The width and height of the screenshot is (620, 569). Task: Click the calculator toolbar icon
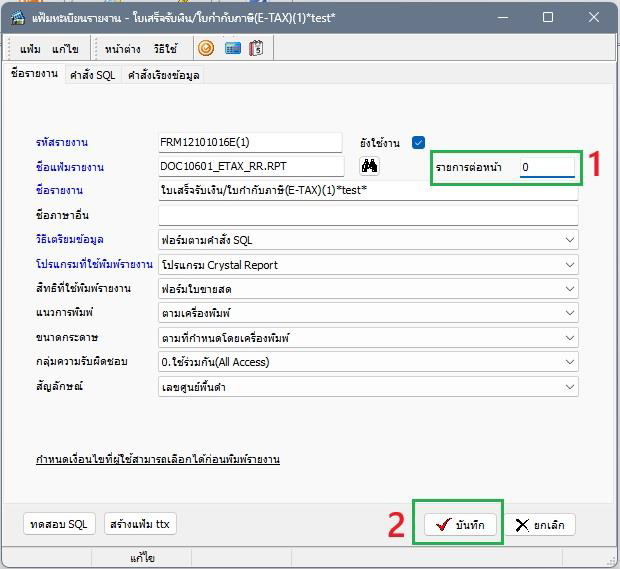coord(256,48)
